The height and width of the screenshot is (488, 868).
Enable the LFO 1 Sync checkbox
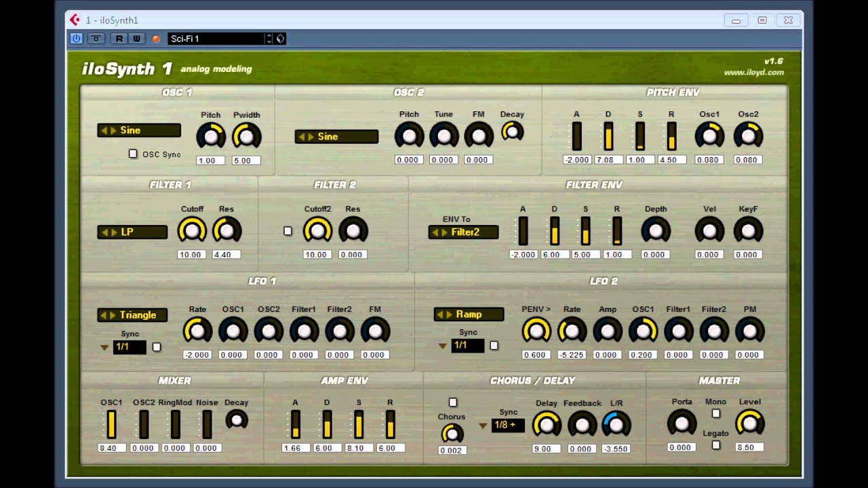pyautogui.click(x=157, y=347)
